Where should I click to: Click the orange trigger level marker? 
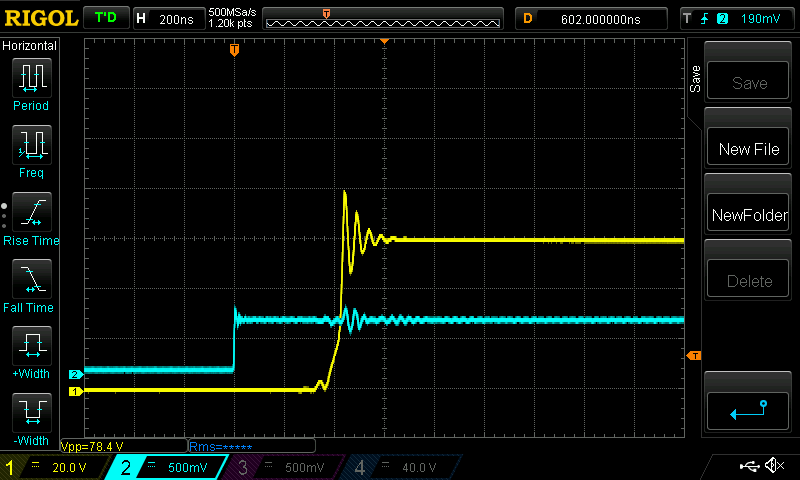[x=694, y=356]
